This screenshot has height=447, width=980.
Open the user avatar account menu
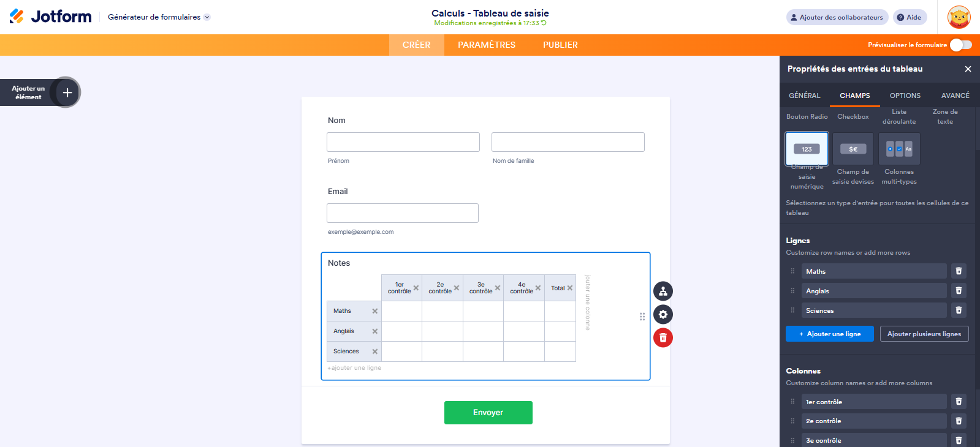tap(959, 17)
